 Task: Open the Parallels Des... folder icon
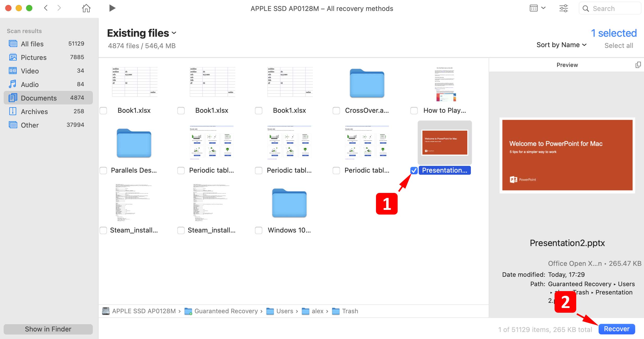click(134, 143)
